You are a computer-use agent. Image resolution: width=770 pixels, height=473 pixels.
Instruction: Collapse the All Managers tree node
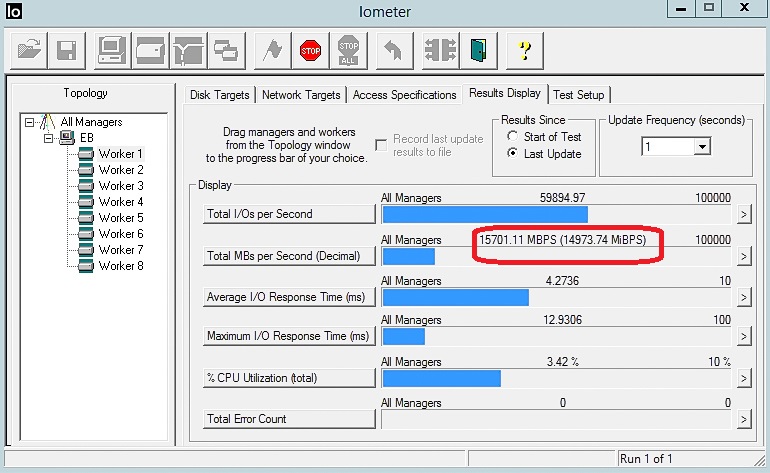click(30, 122)
